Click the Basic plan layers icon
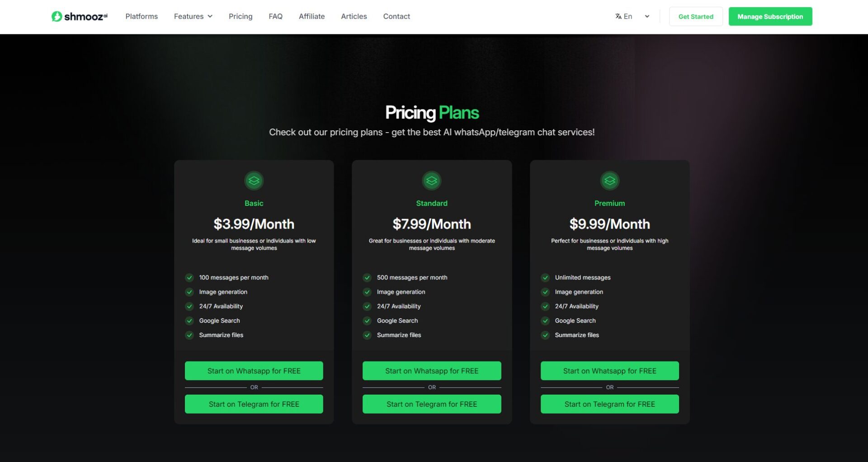This screenshot has width=868, height=462. point(254,181)
